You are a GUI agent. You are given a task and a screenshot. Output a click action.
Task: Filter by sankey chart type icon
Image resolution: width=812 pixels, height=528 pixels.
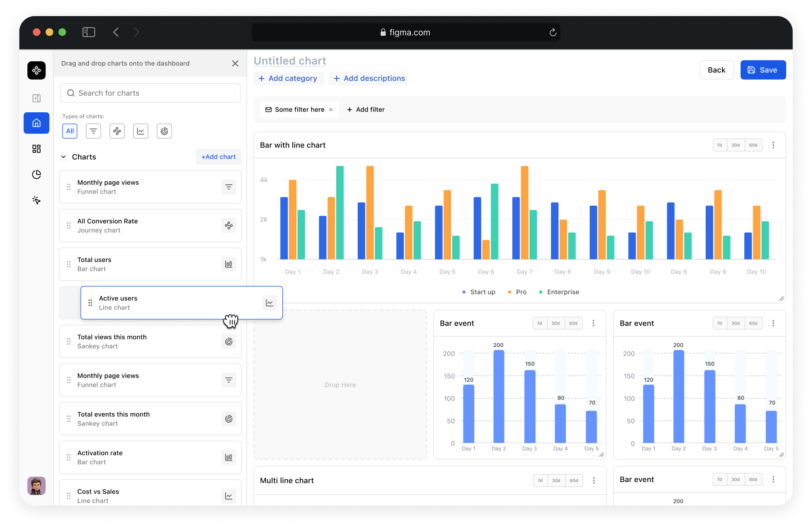pyautogui.click(x=164, y=131)
